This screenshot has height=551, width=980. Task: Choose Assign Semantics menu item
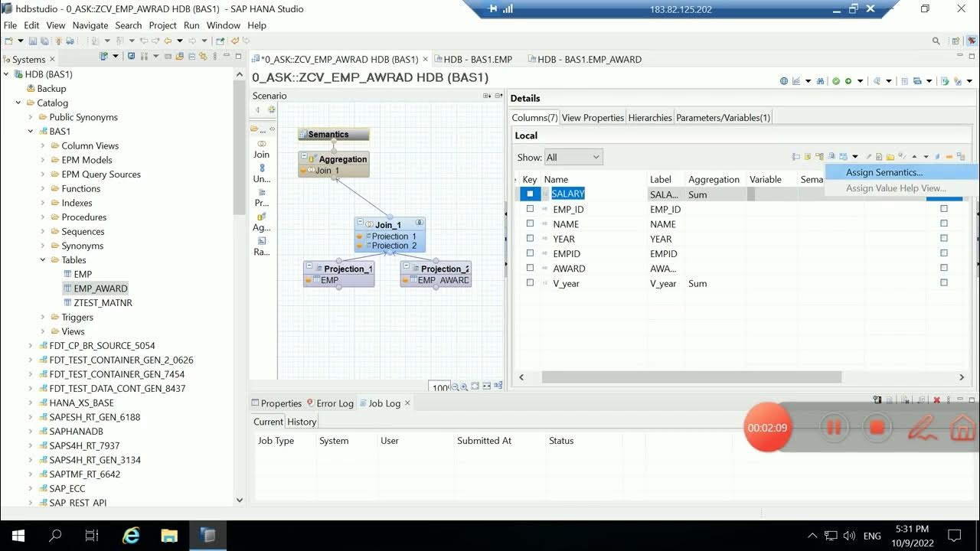point(884,172)
